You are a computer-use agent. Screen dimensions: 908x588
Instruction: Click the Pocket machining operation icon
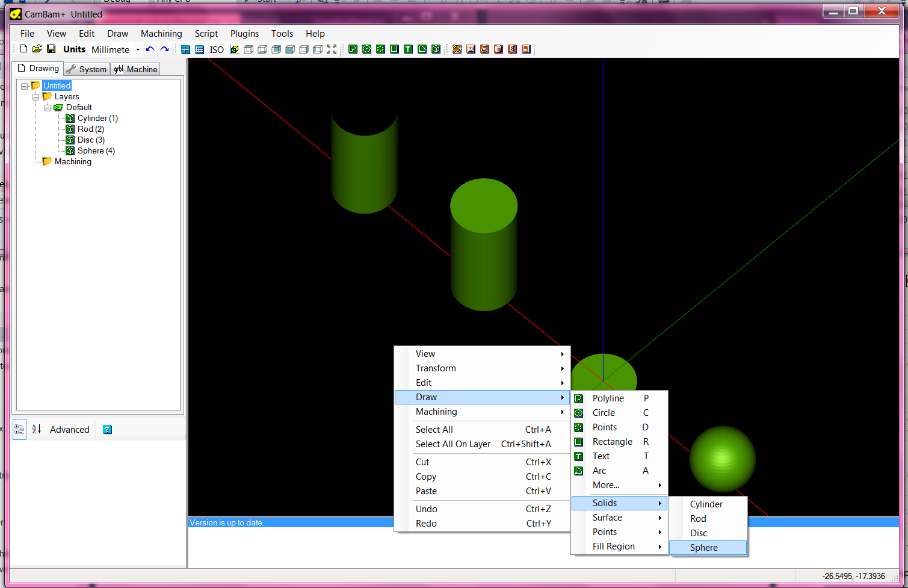[471, 49]
